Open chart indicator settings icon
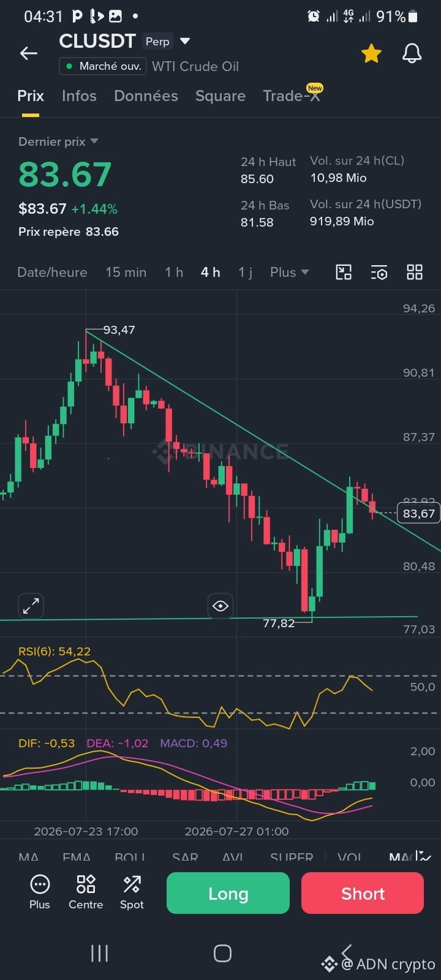Image resolution: width=441 pixels, height=980 pixels. point(379,272)
